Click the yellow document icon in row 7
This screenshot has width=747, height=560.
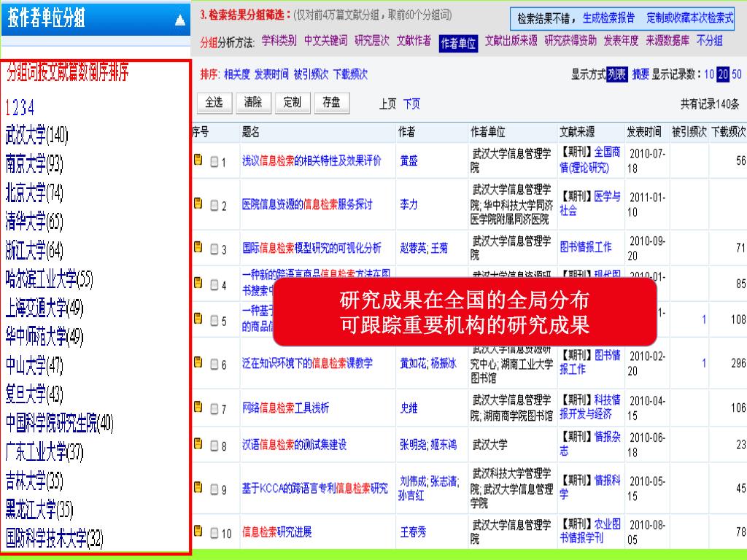coord(198,407)
